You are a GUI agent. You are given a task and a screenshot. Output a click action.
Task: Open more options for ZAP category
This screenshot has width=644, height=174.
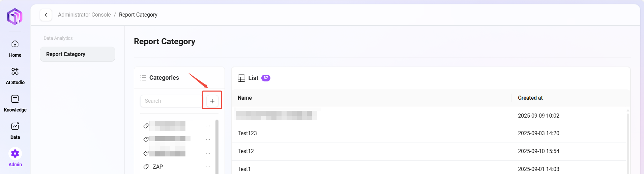pyautogui.click(x=208, y=167)
